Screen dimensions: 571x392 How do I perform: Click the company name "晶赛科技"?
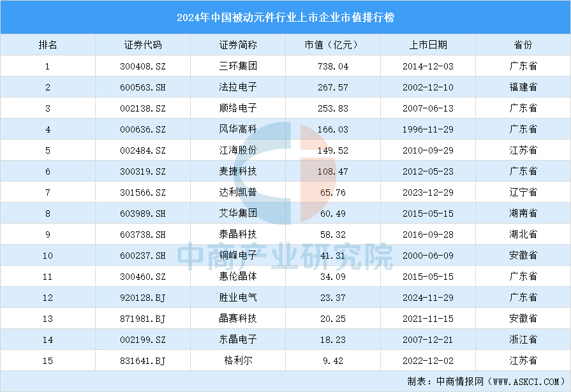[x=238, y=319]
